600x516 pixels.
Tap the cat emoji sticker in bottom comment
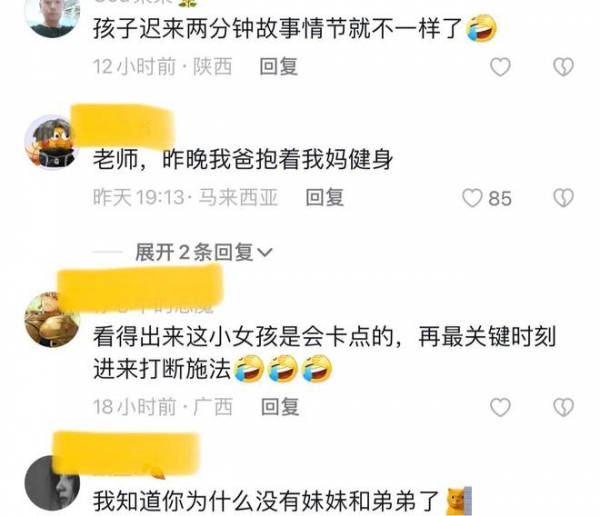coord(459,501)
